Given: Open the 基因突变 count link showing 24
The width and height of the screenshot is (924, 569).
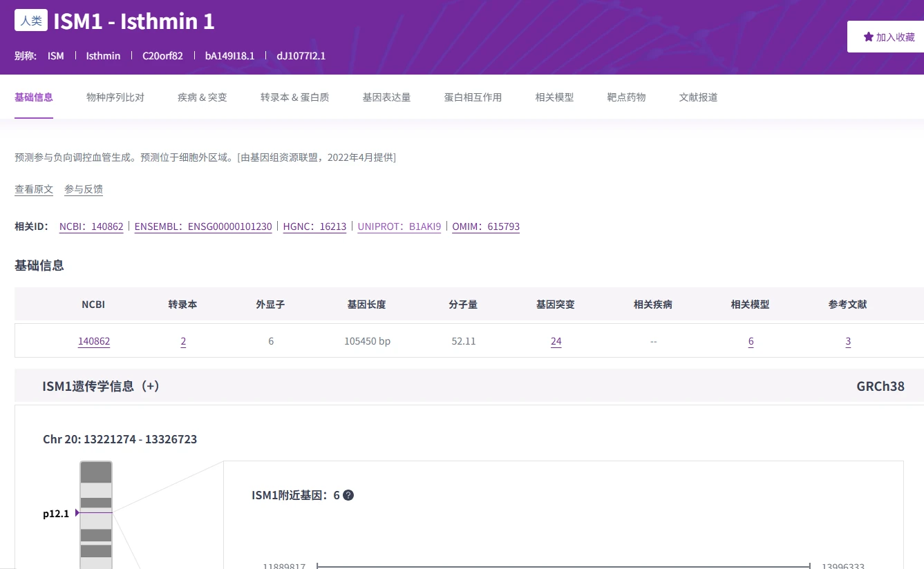Looking at the screenshot, I should coord(556,340).
